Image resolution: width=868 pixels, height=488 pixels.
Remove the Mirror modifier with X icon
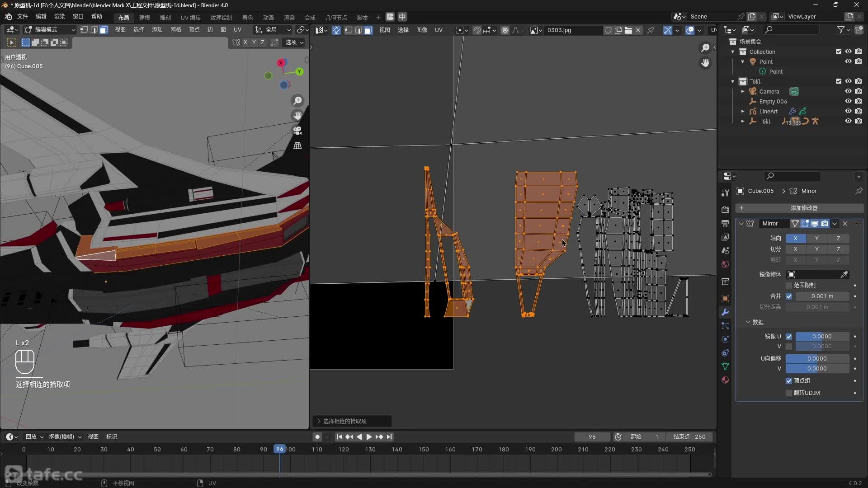[x=845, y=224]
